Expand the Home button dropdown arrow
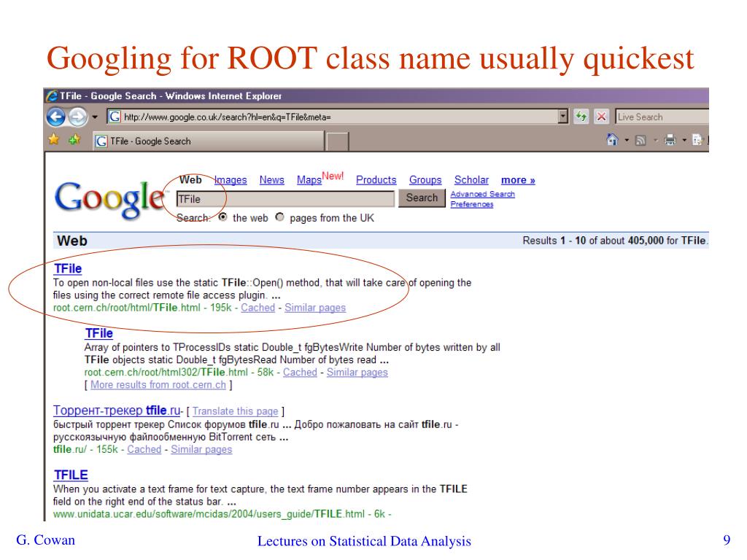Viewport: 747px width, 560px height. click(x=627, y=140)
